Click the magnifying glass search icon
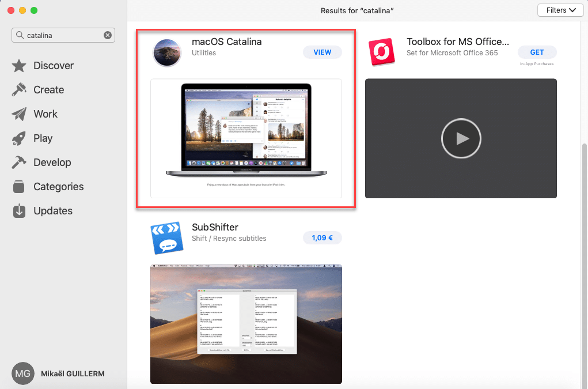Viewport: 588px width, 389px height. pos(20,35)
